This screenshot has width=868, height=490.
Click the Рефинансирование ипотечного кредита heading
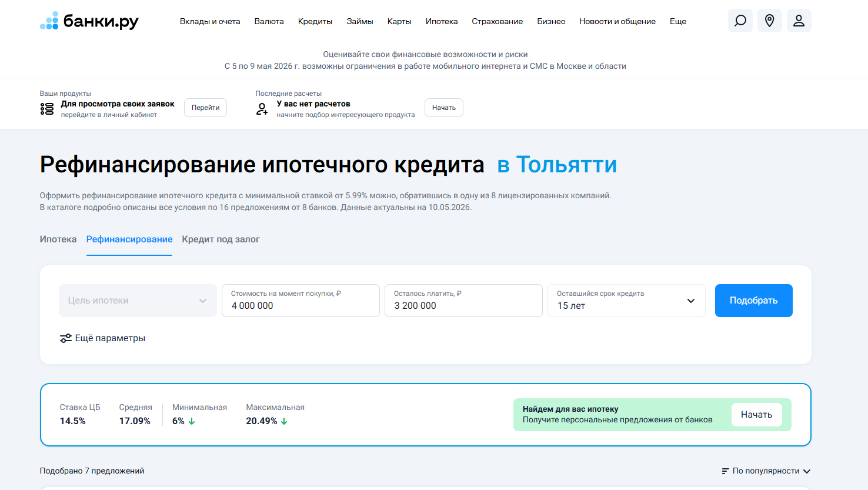(x=262, y=165)
